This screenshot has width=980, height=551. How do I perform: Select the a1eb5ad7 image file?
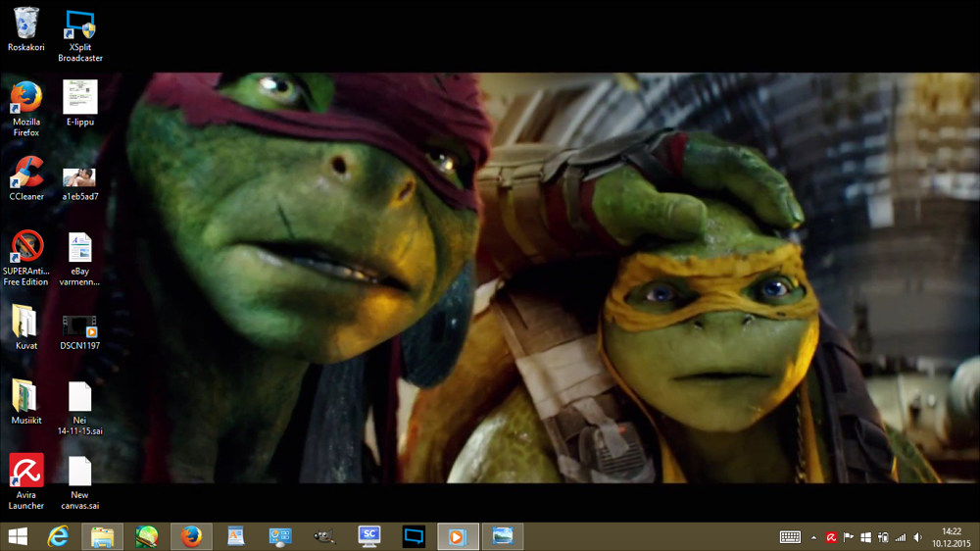pos(80,184)
